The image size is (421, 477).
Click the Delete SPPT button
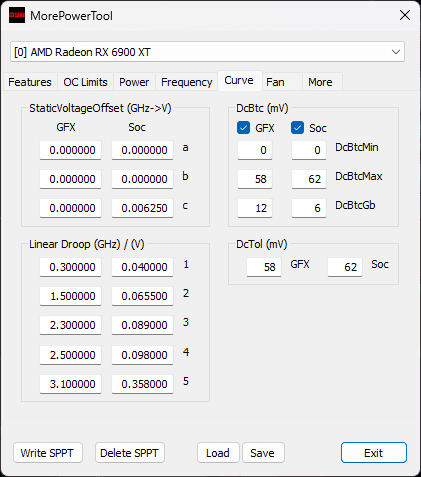pos(130,453)
